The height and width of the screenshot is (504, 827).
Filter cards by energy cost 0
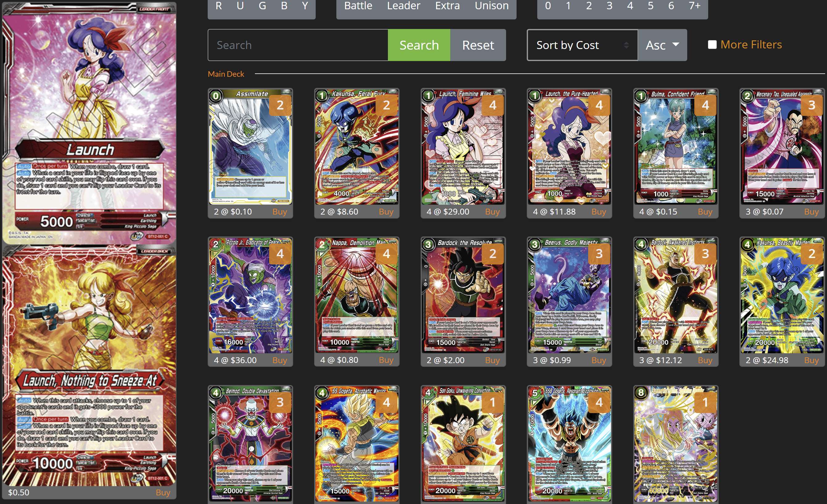click(x=548, y=6)
